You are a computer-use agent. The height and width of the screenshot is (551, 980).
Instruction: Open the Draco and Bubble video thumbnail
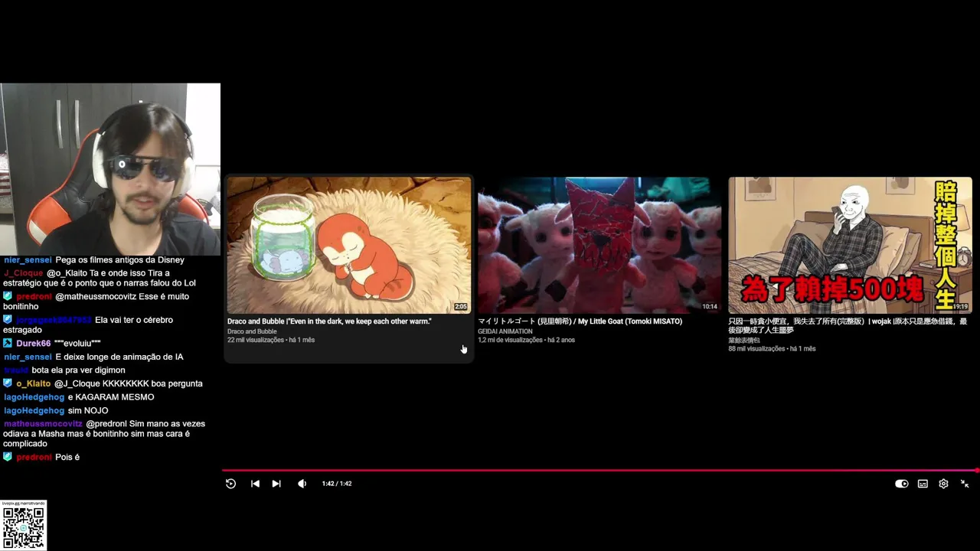pyautogui.click(x=349, y=245)
